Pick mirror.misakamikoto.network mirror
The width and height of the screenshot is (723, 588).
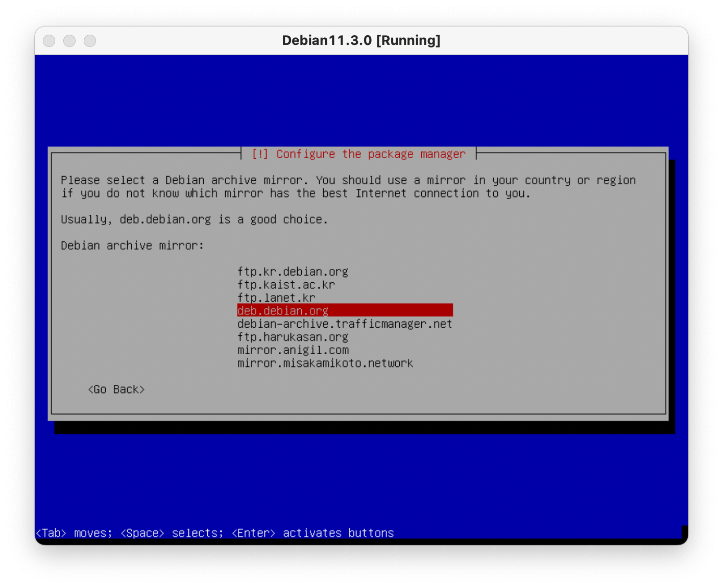click(x=325, y=363)
